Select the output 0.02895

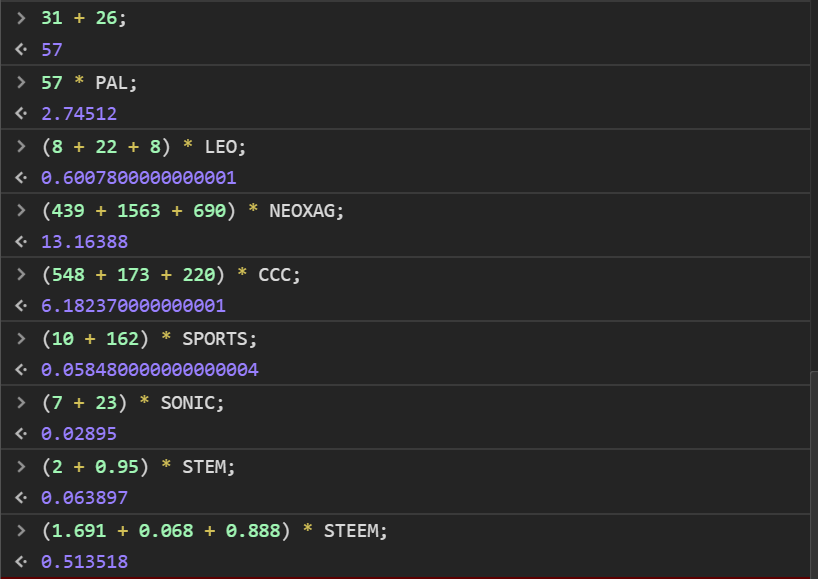pos(79,435)
